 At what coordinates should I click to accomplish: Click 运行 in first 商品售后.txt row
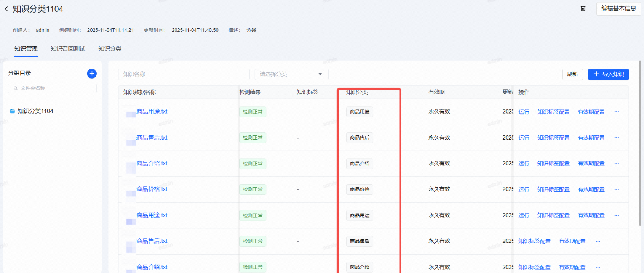coord(524,138)
